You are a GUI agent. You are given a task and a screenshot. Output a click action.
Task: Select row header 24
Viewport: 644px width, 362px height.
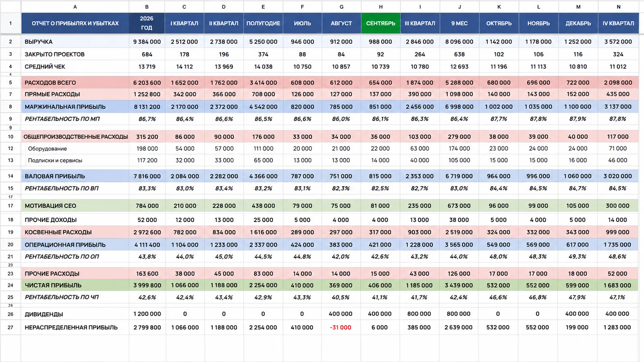[x=10, y=285]
